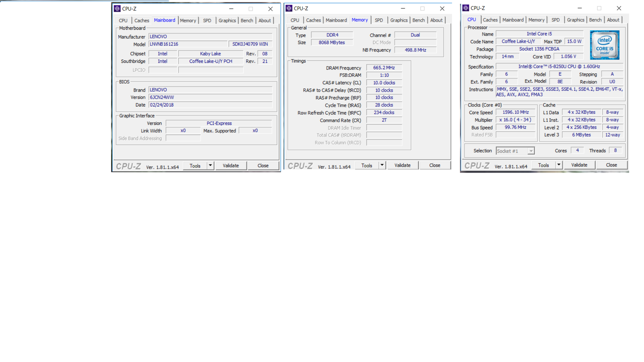
Task: Open Caches tab in Mainboard window
Action: pos(142,20)
